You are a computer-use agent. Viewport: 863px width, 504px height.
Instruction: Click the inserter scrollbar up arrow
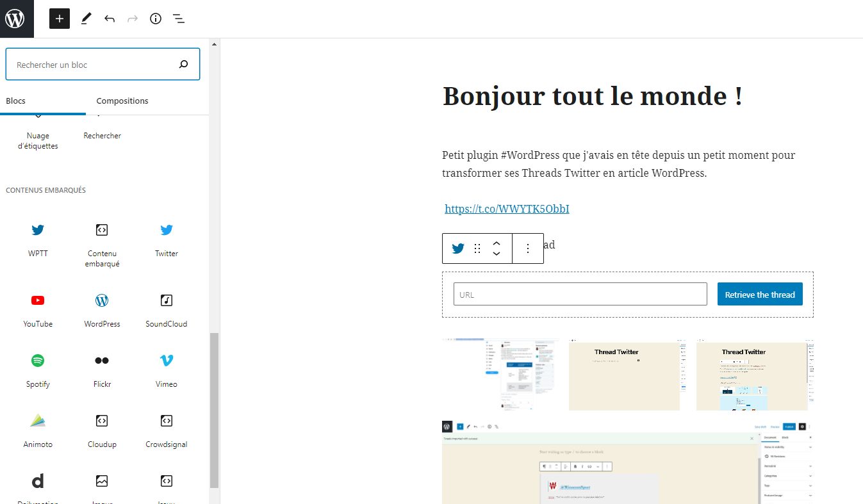(x=215, y=44)
